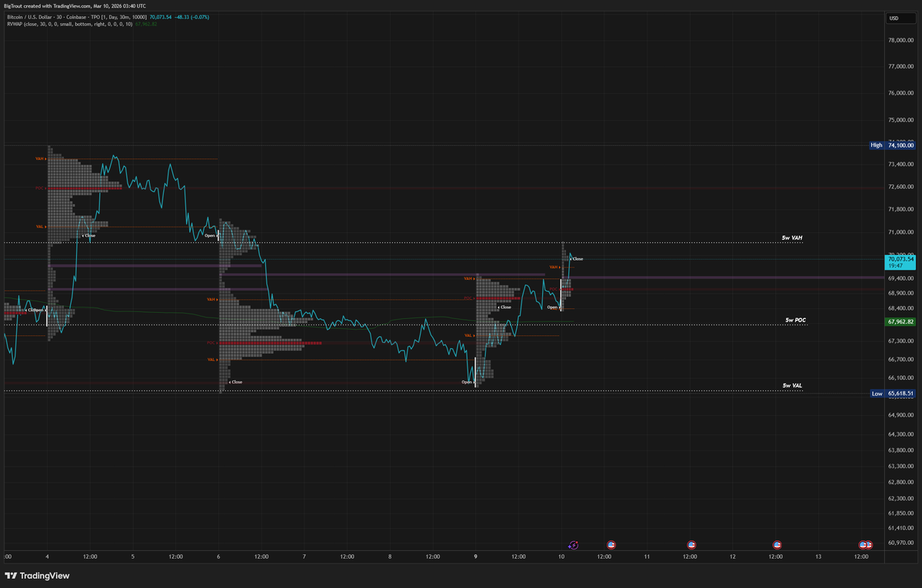This screenshot has width=922, height=588.
Task: Click day 5 on the time axis
Action: [x=133, y=556]
